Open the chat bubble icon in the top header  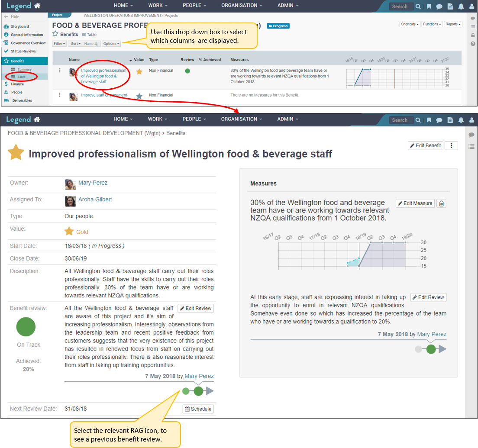coord(439,6)
